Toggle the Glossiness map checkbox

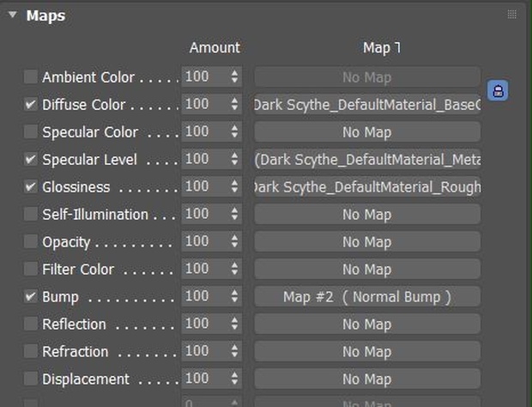31,186
